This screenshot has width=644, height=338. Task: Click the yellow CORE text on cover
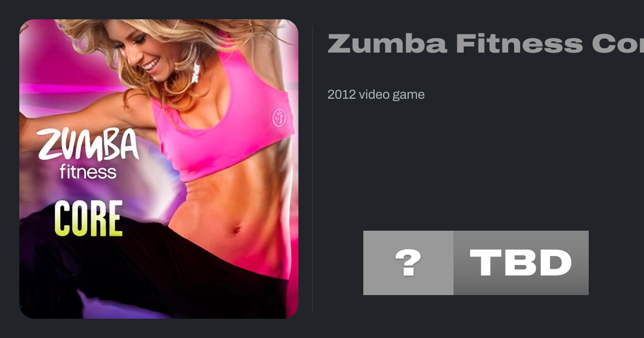point(89,219)
